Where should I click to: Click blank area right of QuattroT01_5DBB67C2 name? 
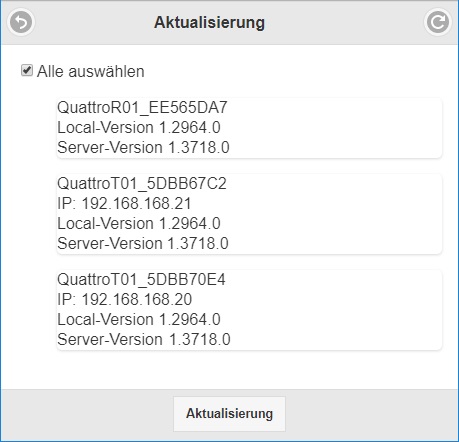(333, 183)
